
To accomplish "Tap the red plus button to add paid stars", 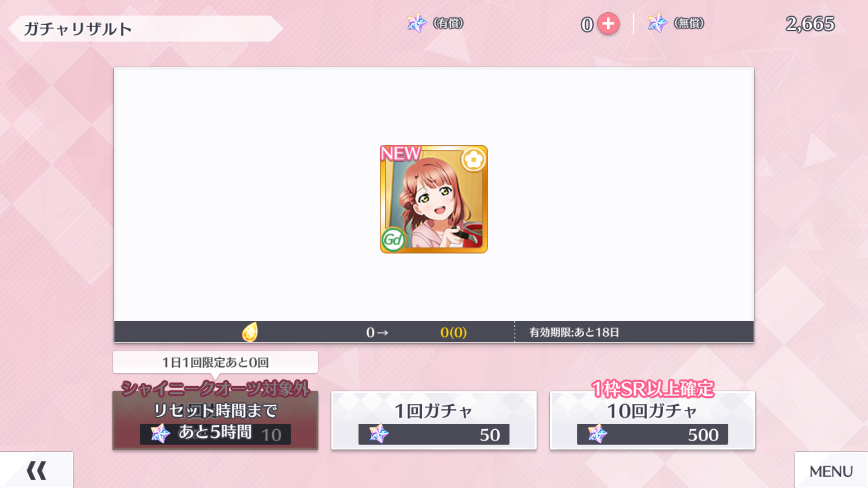I will click(608, 24).
